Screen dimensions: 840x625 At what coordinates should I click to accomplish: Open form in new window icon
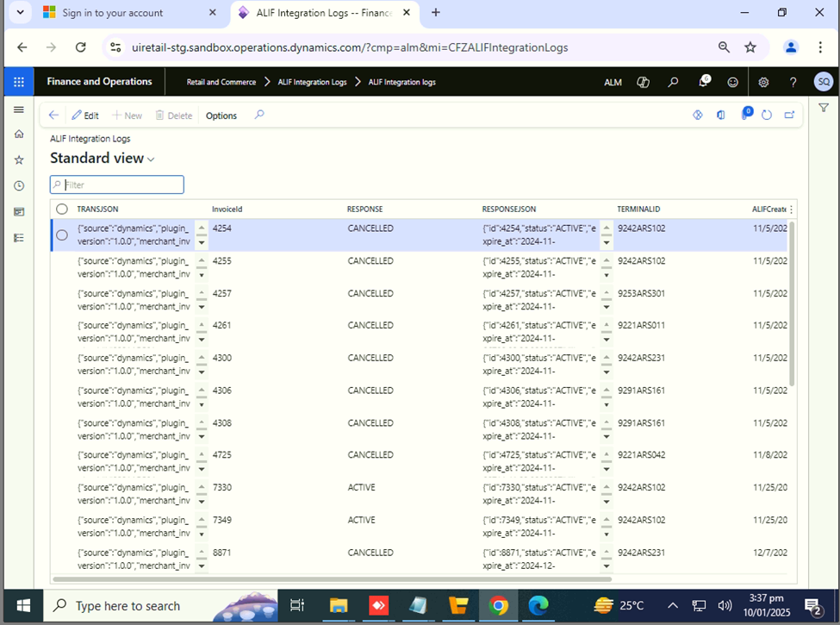pos(790,115)
